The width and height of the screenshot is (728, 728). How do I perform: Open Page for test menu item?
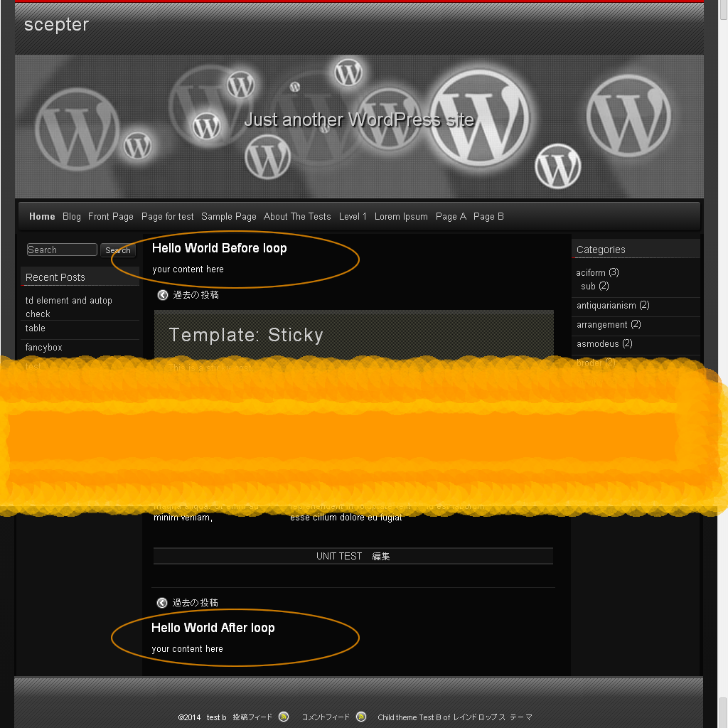pyautogui.click(x=167, y=216)
